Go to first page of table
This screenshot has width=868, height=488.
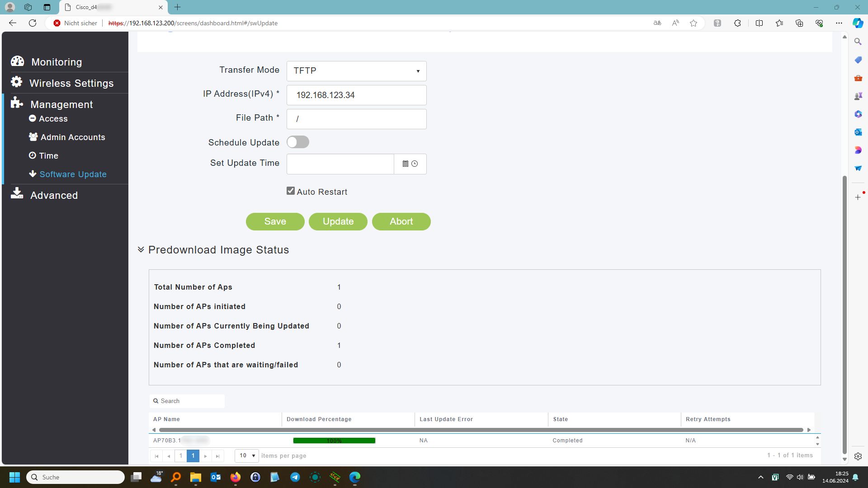pyautogui.click(x=156, y=456)
